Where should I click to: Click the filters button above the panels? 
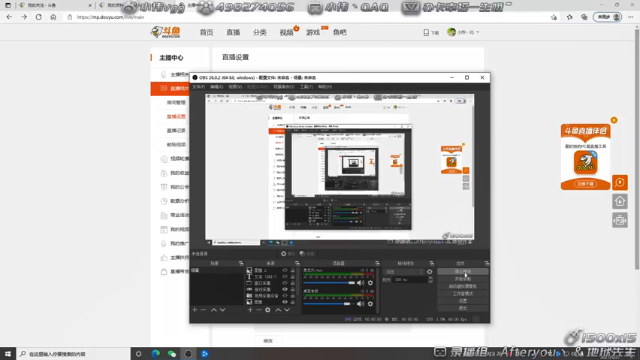coord(307,254)
